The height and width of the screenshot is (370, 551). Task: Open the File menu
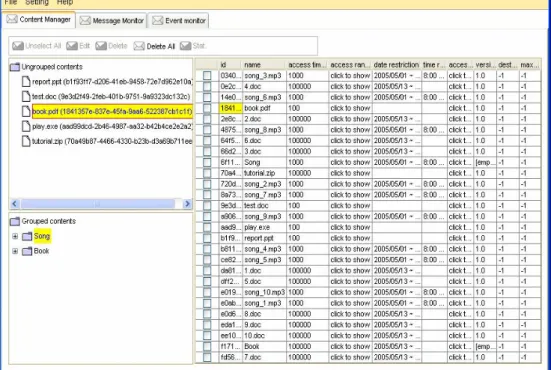pyautogui.click(x=11, y=2)
